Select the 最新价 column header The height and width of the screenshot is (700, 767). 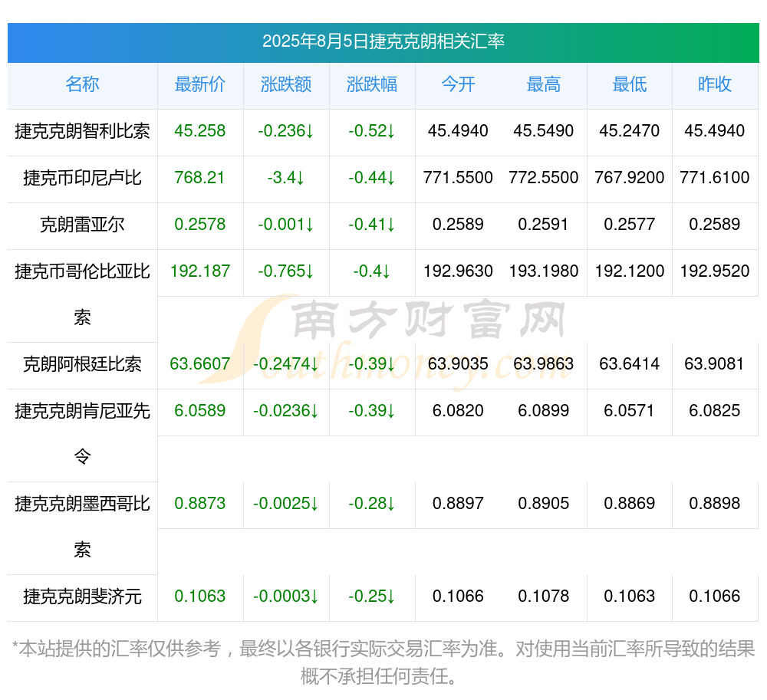pyautogui.click(x=200, y=84)
